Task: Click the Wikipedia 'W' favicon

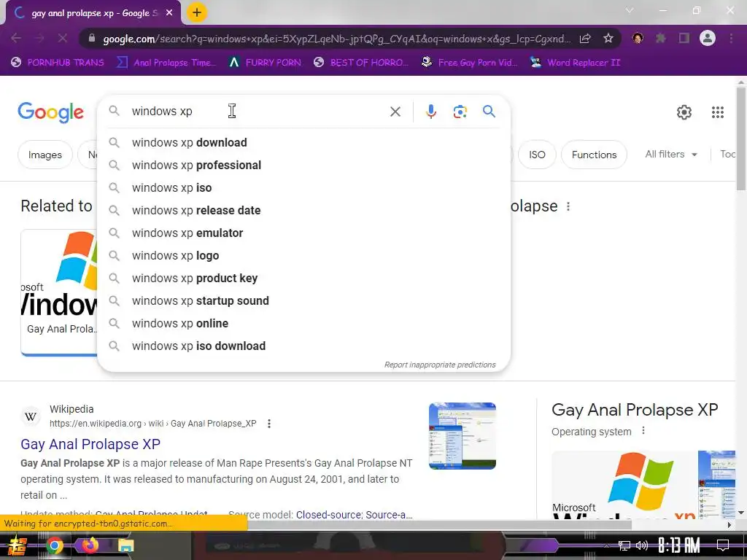Action: click(x=31, y=416)
